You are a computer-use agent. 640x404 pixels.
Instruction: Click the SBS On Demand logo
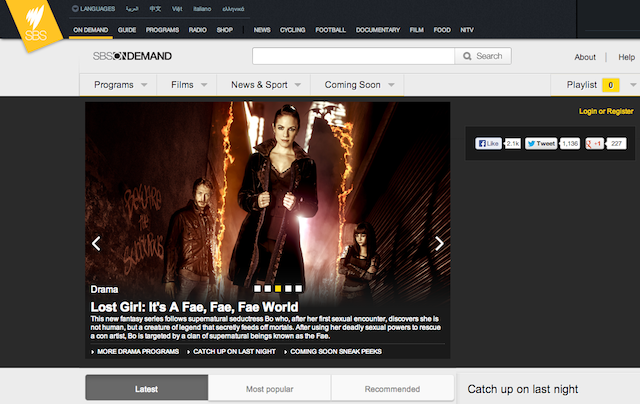132,56
